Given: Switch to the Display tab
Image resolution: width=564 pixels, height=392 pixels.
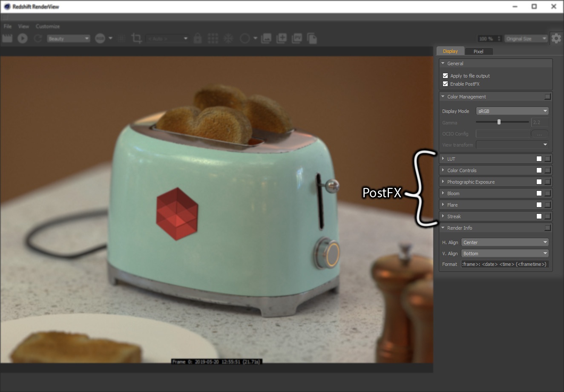Looking at the screenshot, I should pyautogui.click(x=450, y=51).
